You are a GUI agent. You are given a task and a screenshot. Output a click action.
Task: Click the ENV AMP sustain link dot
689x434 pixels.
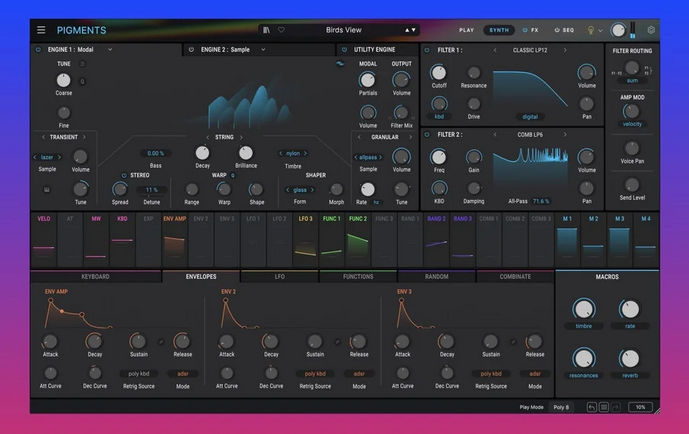[x=161, y=342]
